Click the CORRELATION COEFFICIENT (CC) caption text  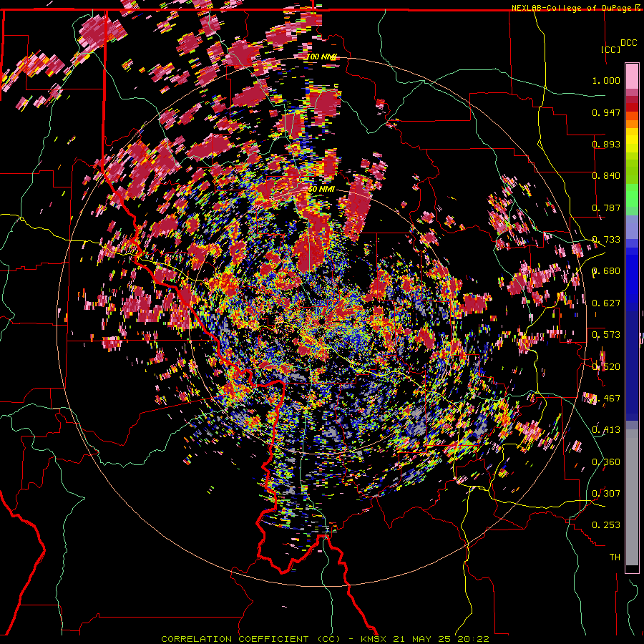click(x=251, y=639)
